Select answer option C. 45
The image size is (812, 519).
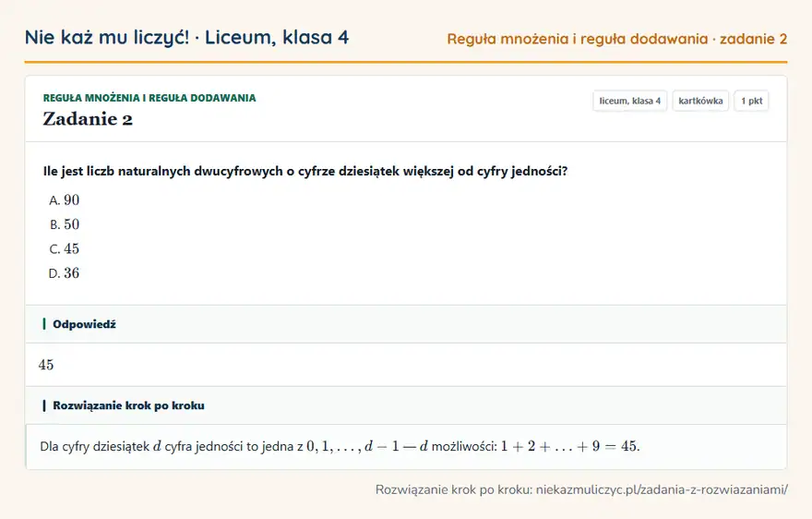pyautogui.click(x=65, y=248)
